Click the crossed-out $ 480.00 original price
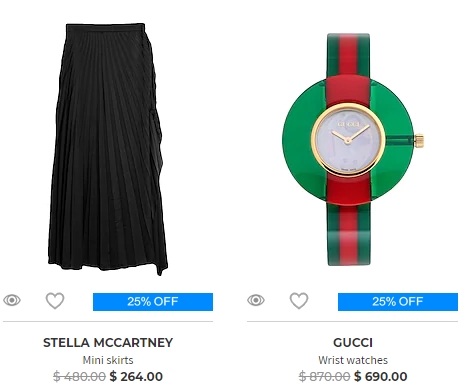The image size is (465, 387). click(x=79, y=377)
